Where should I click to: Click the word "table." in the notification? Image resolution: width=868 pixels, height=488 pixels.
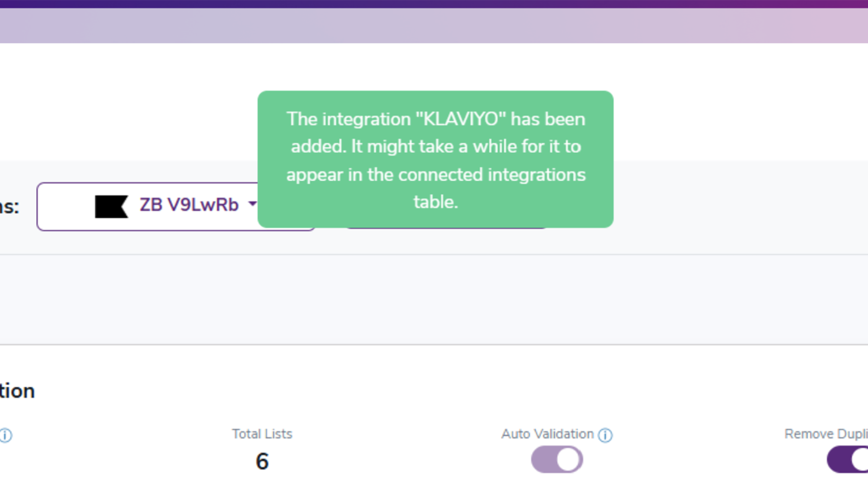[x=435, y=202]
